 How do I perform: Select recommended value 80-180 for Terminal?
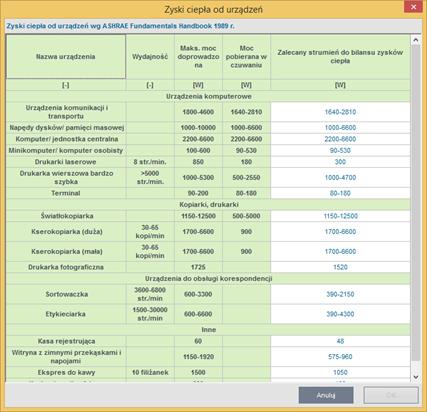coord(340,193)
